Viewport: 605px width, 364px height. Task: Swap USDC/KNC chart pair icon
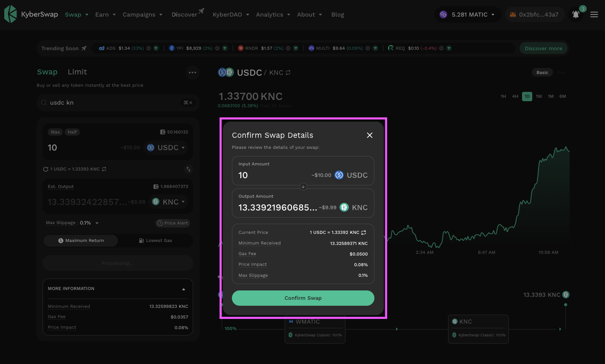[288, 73]
